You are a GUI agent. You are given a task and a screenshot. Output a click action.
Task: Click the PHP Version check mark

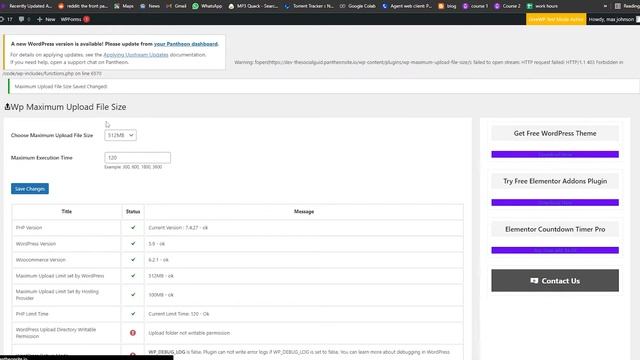[x=133, y=227]
